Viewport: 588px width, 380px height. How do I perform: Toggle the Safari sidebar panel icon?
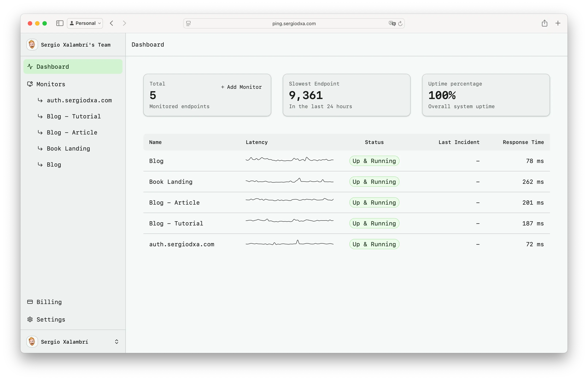pyautogui.click(x=60, y=23)
